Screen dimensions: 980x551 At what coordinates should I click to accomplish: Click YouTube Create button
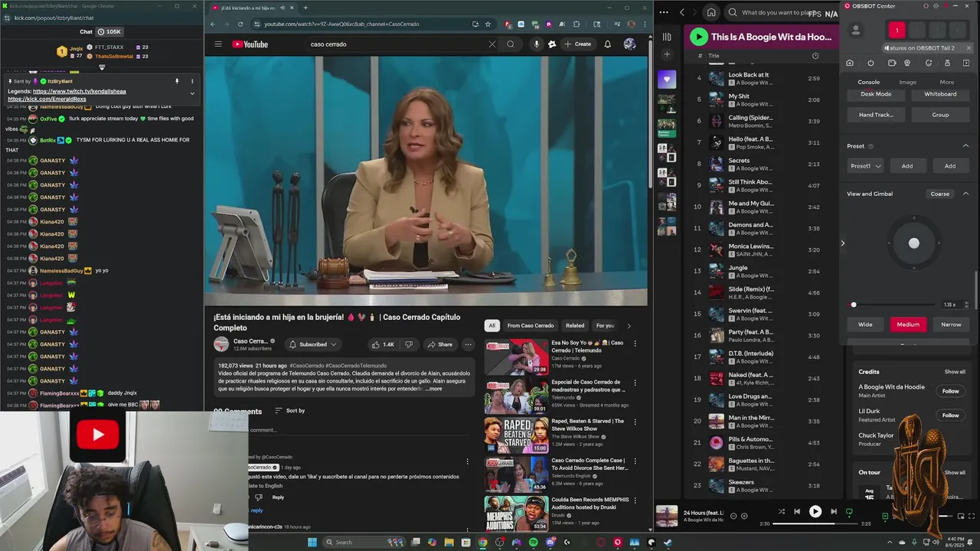pyautogui.click(x=578, y=44)
